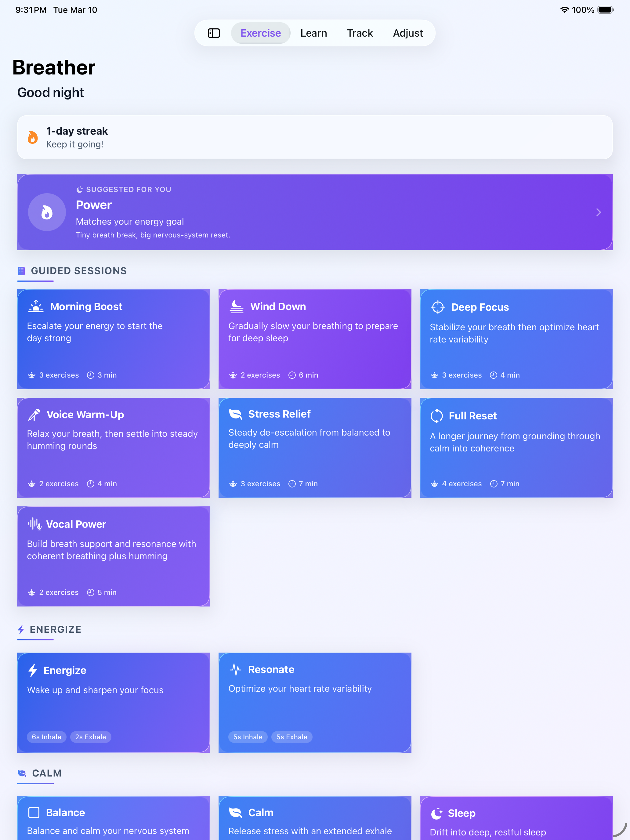Open the Voice Warm-Up session card
The image size is (630, 840).
click(x=114, y=448)
